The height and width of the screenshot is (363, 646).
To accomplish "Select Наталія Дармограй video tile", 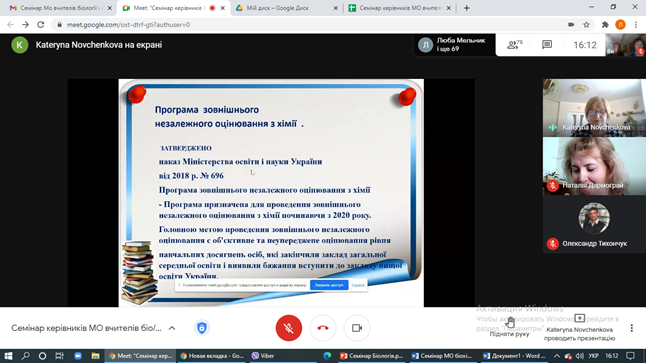I will pyautogui.click(x=594, y=166).
